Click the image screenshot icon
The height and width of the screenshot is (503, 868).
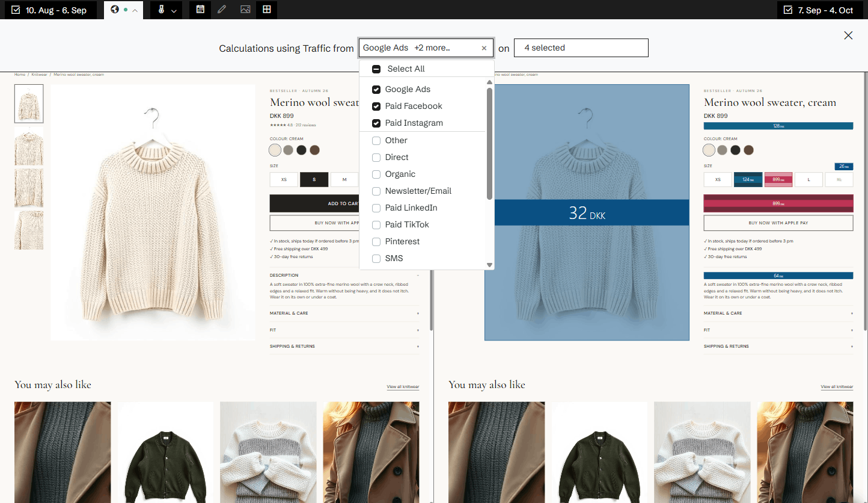245,10
